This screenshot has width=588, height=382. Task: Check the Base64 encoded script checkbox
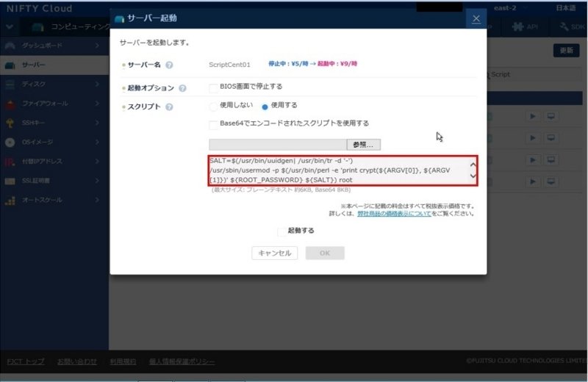[213, 124]
